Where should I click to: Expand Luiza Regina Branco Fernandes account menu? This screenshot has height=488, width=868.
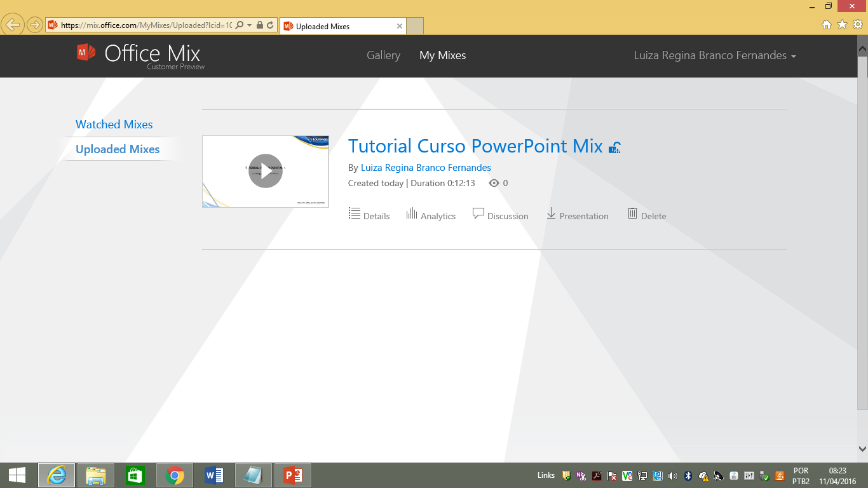(x=715, y=55)
